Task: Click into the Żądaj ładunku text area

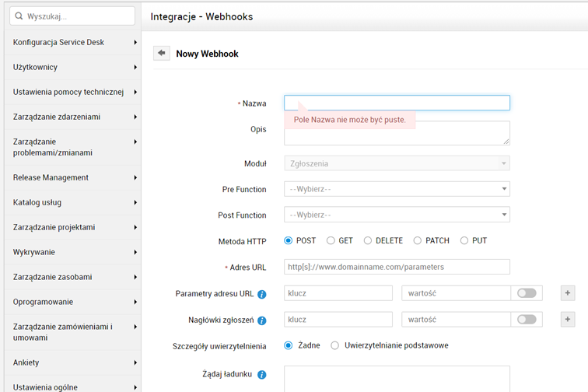Action: click(x=397, y=379)
